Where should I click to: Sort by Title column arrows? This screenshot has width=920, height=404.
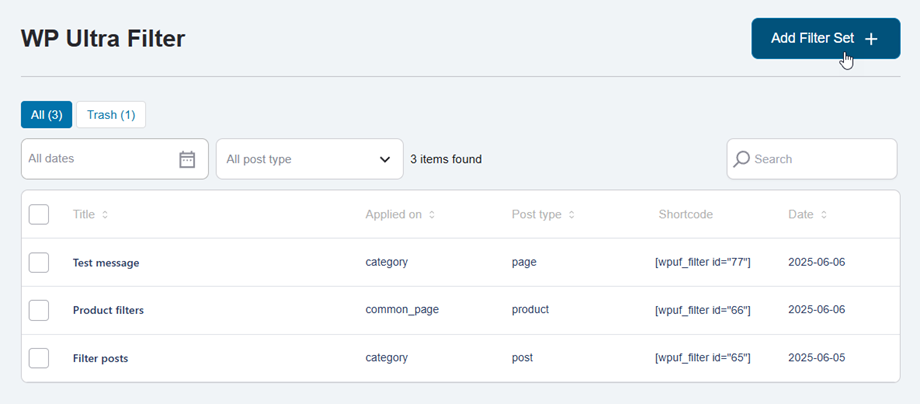tap(105, 215)
